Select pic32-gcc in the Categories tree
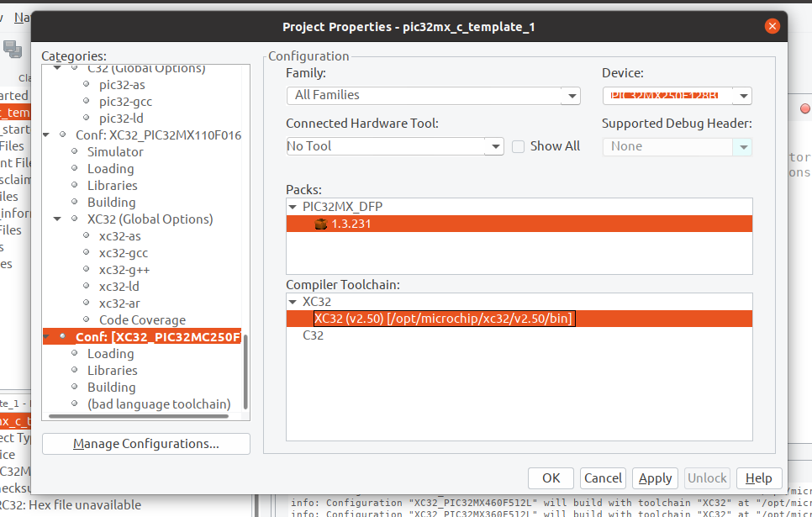Screen dimensions: 812x517 pos(125,102)
